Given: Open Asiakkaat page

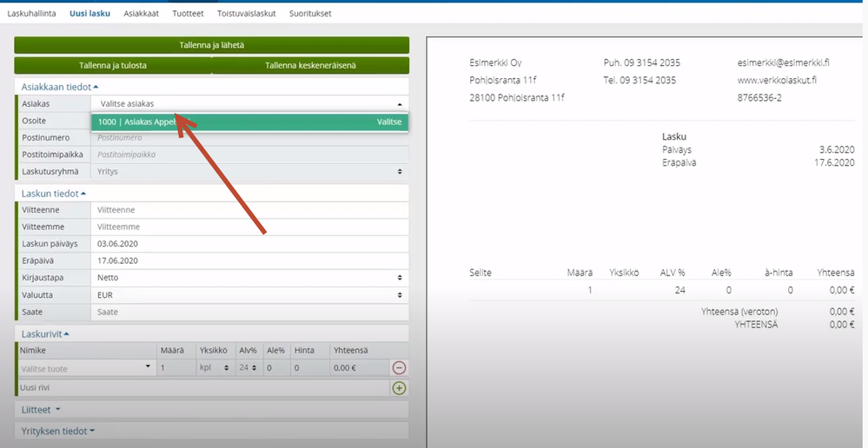Looking at the screenshot, I should pyautogui.click(x=141, y=13).
